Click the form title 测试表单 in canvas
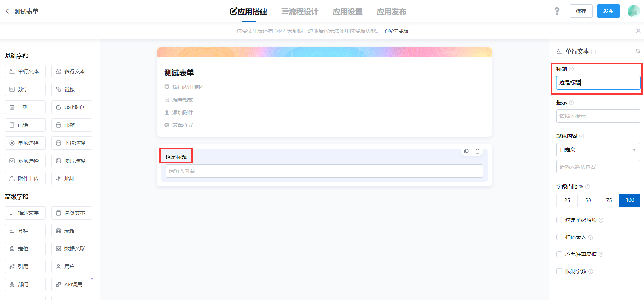Screen dimensions: 644x300 pos(179,73)
